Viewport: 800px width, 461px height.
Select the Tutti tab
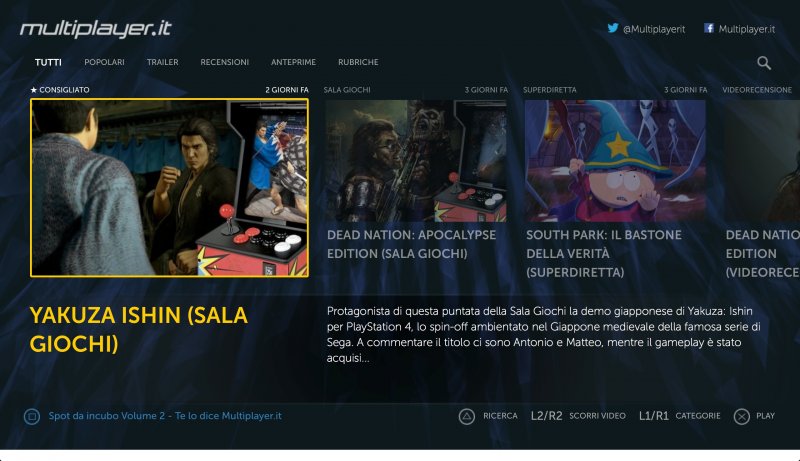(48, 62)
